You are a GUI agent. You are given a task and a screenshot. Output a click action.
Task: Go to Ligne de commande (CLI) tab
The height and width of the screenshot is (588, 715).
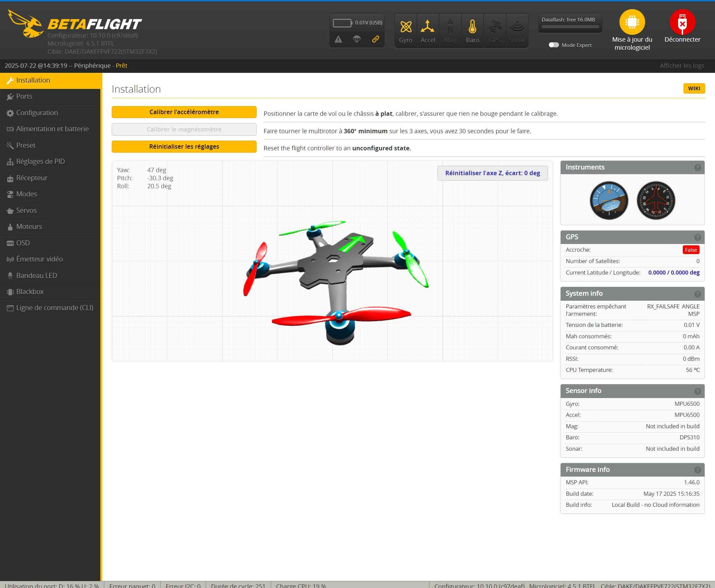54,308
